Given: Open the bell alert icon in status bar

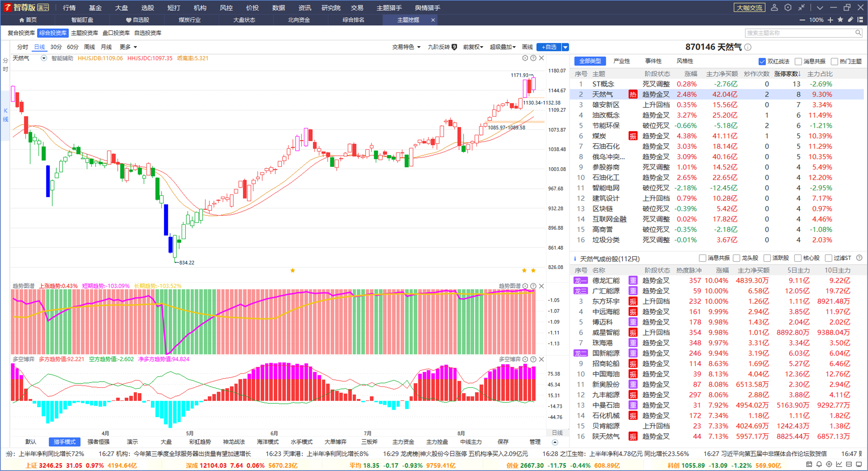Looking at the screenshot, I should click(819, 464).
